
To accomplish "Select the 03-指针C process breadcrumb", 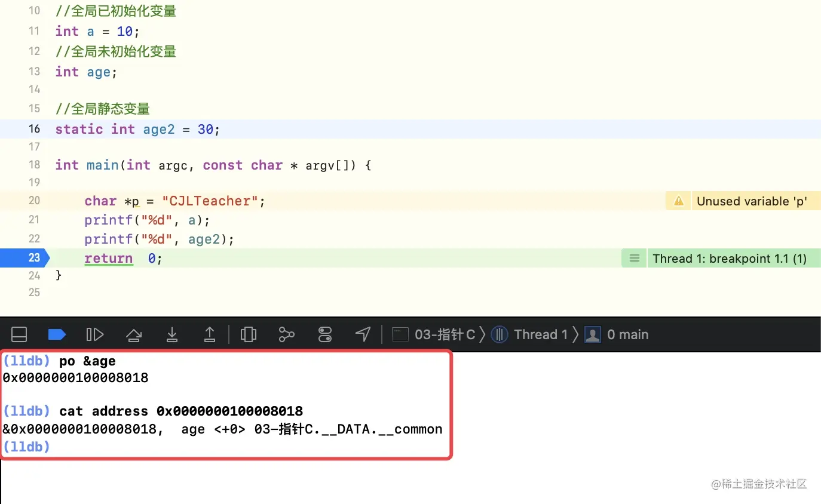I will (434, 334).
